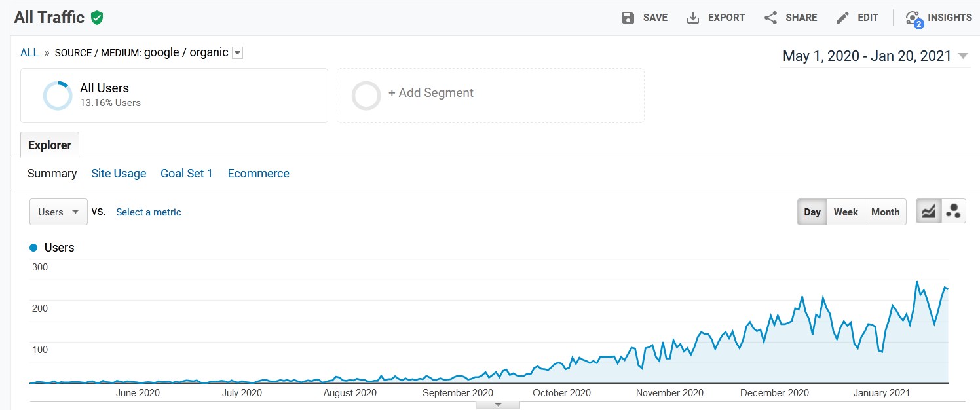Select Day granularity toggle
This screenshot has width=980, height=410.
pos(812,212)
